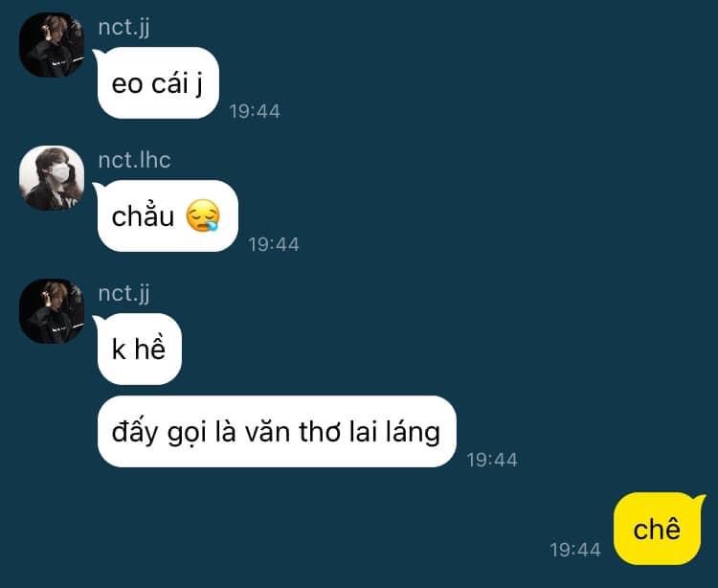This screenshot has height=588, width=718.
Task: Select the yellow 'chê' sent message
Action: click(658, 529)
